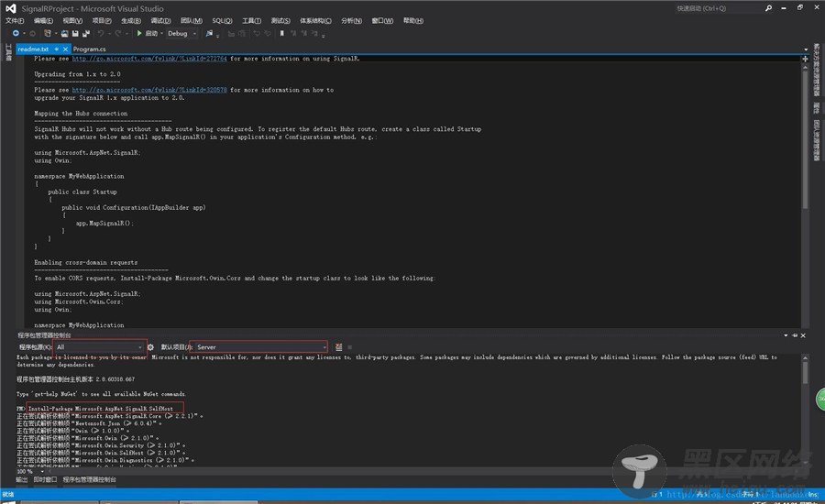Switch to the 输出 bottom tab
Image resolution: width=825 pixels, height=504 pixels.
pos(22,480)
